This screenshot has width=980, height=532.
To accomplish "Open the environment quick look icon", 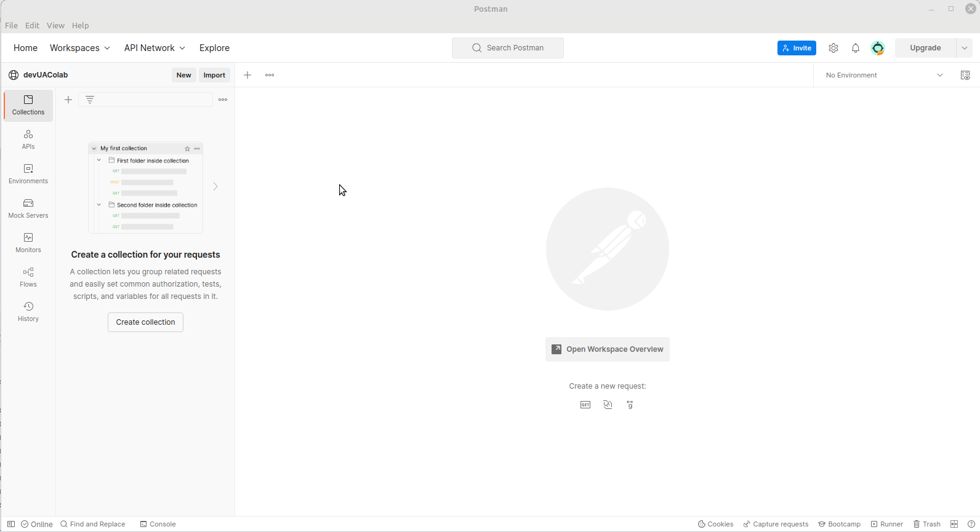I will pyautogui.click(x=965, y=75).
